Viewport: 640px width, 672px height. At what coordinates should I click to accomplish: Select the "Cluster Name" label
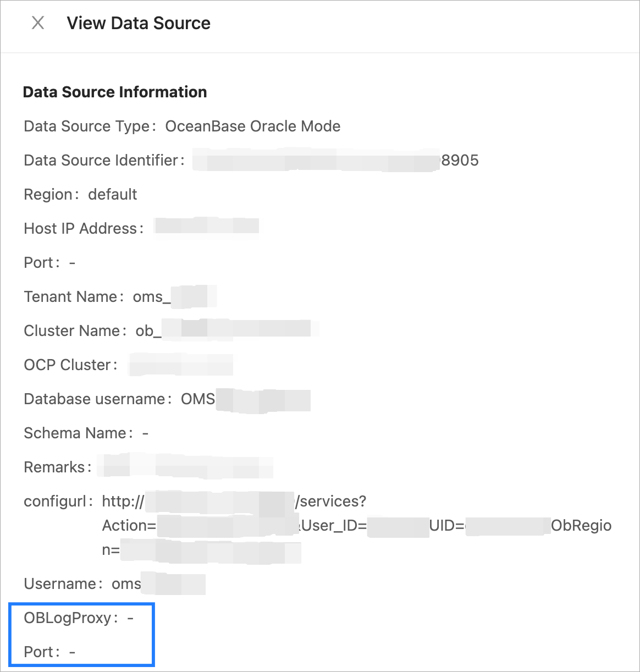point(72,331)
